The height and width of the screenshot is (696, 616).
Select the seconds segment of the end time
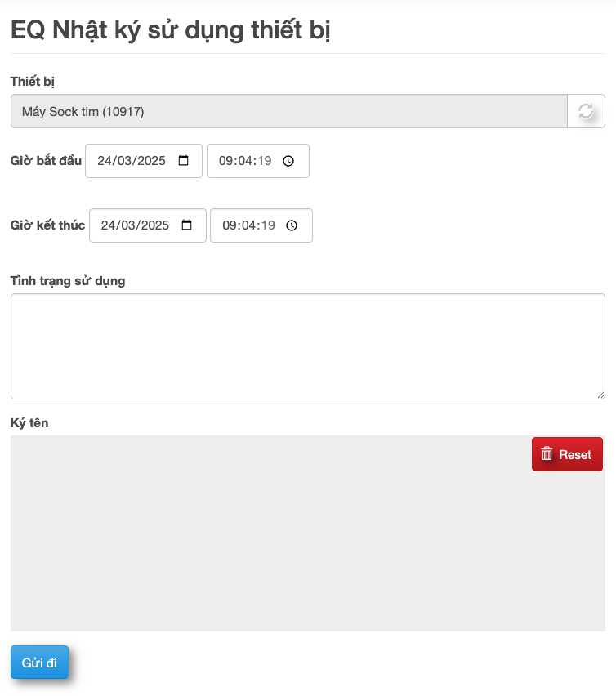point(267,225)
